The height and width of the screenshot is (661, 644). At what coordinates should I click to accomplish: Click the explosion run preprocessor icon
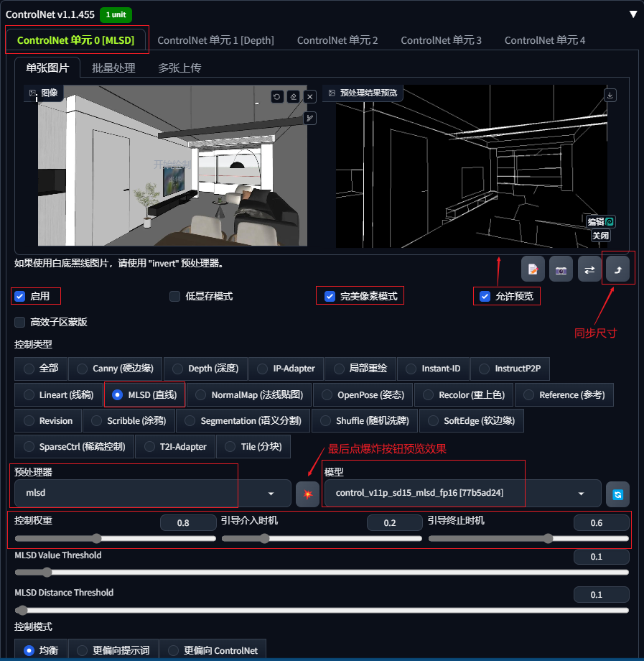[x=307, y=494]
